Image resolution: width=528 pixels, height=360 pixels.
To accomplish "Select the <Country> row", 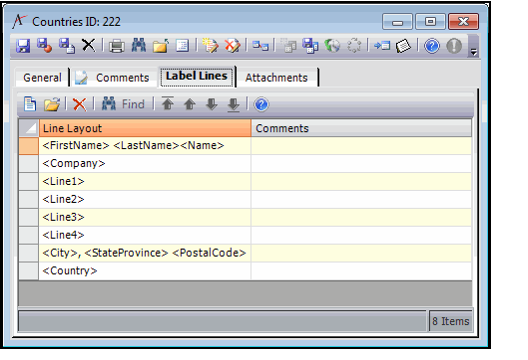I will [245, 271].
